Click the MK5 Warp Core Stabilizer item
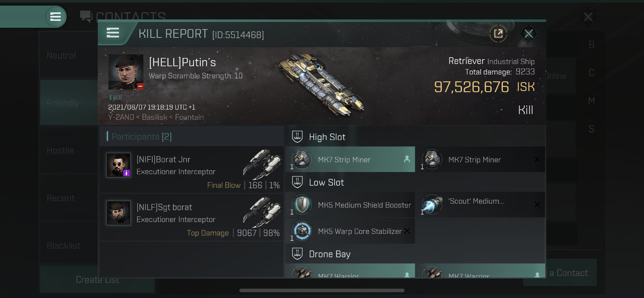Image resolution: width=644 pixels, height=298 pixels. pyautogui.click(x=350, y=231)
